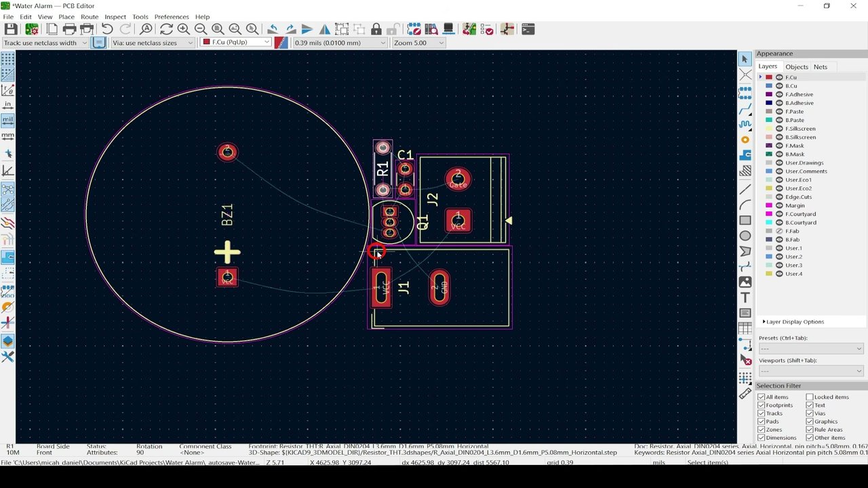868x488 pixels.
Task: Select the Draw circle tool
Action: point(745,236)
